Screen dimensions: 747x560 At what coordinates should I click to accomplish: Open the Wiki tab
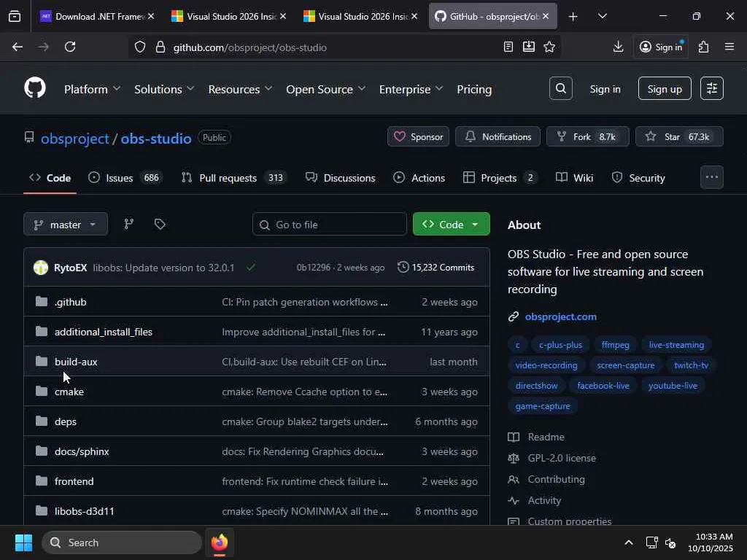(575, 178)
